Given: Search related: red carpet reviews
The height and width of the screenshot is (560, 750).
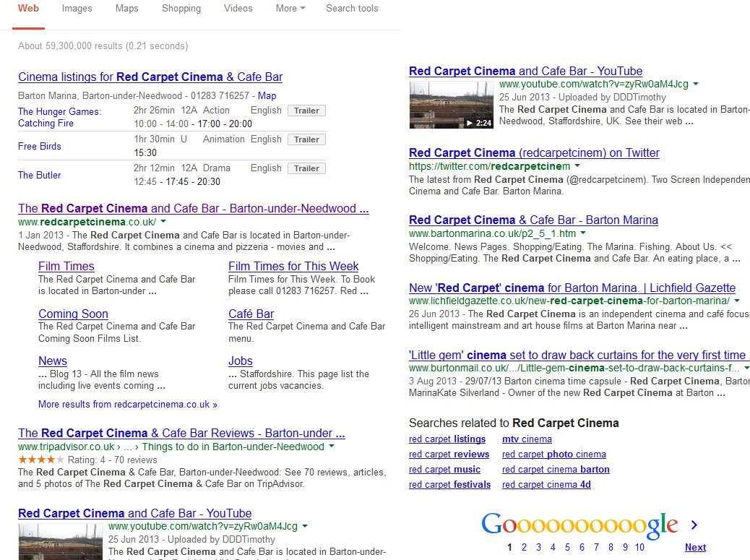Looking at the screenshot, I should (x=449, y=455).
